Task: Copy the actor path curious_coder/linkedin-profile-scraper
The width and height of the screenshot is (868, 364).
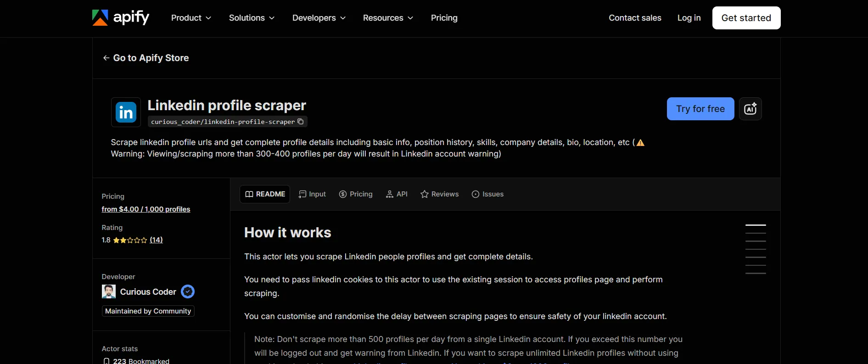Action: pyautogui.click(x=301, y=122)
